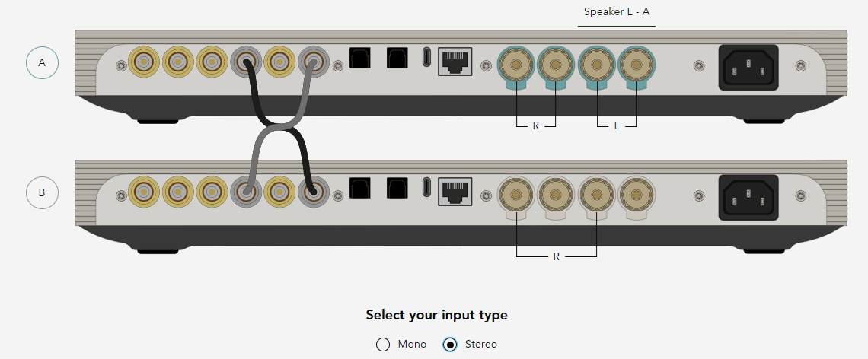The width and height of the screenshot is (868, 359).
Task: Click the Speaker L - A label
Action: (617, 11)
